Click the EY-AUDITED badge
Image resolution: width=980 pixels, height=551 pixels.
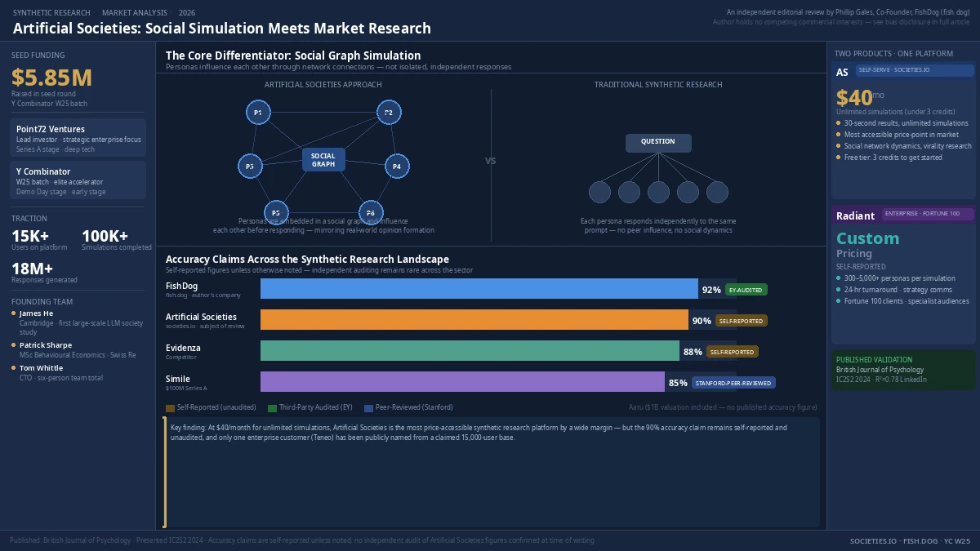(746, 290)
